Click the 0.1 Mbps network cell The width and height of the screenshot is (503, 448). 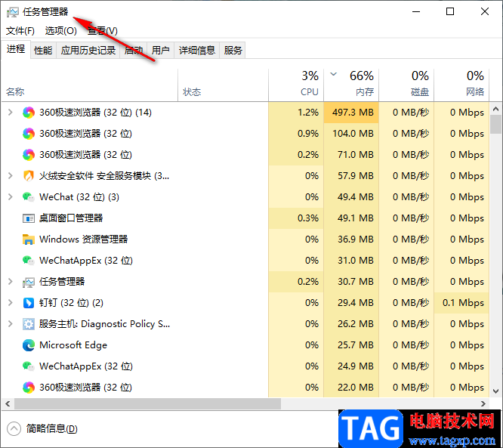[x=461, y=303]
